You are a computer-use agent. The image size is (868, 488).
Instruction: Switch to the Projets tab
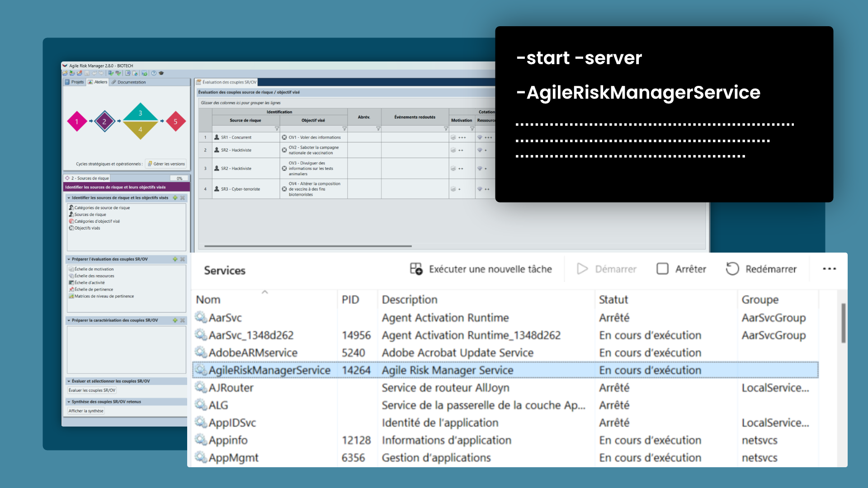click(x=75, y=82)
